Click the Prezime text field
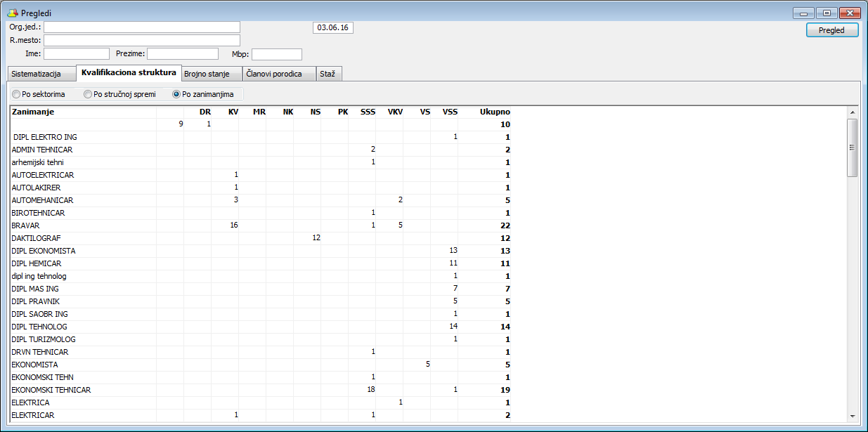 (x=183, y=54)
